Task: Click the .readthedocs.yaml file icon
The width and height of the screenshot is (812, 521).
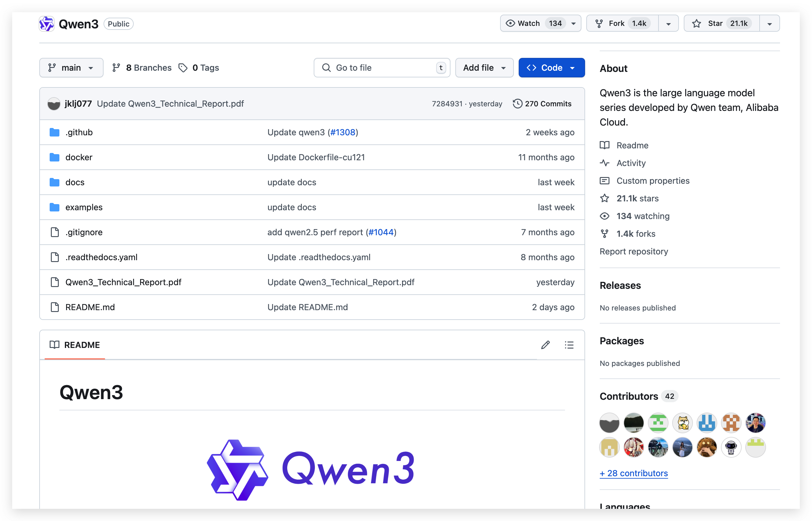Action: click(x=55, y=257)
